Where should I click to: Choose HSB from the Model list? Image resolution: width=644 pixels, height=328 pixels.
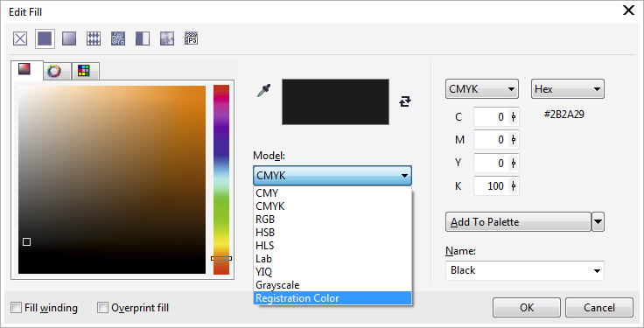tap(332, 233)
